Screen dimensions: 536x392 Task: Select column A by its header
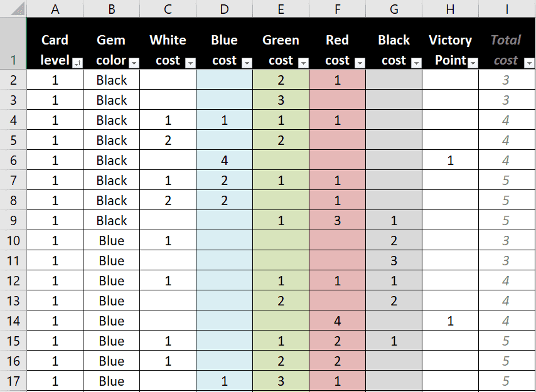coord(55,9)
